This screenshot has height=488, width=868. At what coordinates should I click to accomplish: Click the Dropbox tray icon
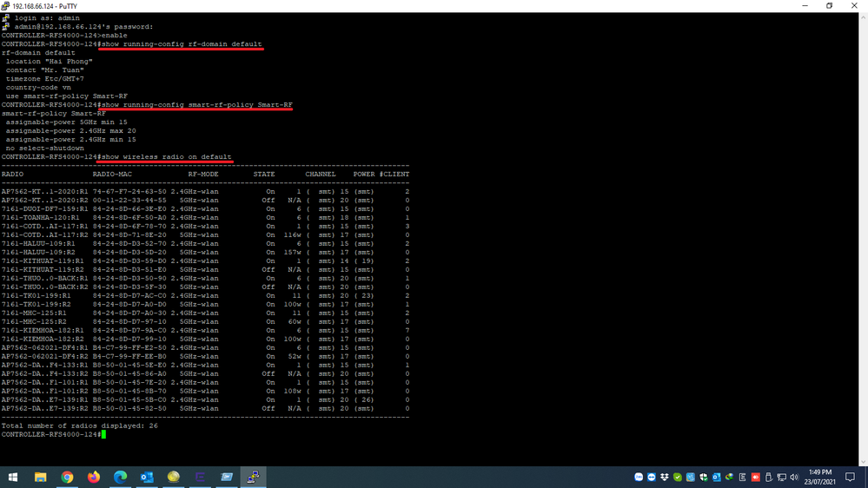point(665,477)
